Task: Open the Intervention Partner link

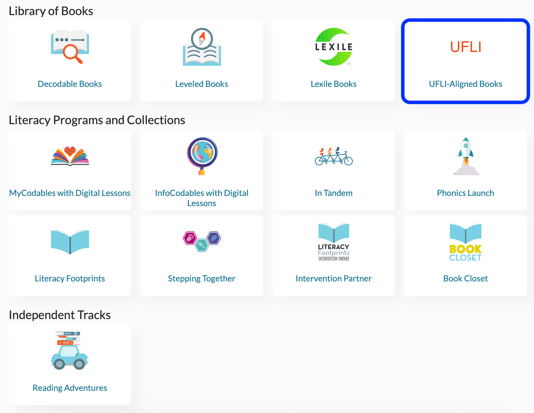Action: [x=334, y=279]
